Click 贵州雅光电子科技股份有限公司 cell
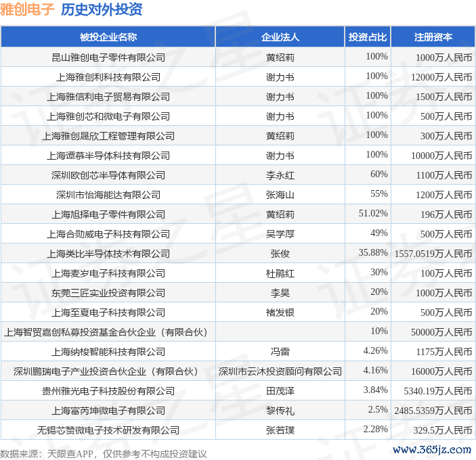Viewport: 476px width, 460px height. pos(108,391)
